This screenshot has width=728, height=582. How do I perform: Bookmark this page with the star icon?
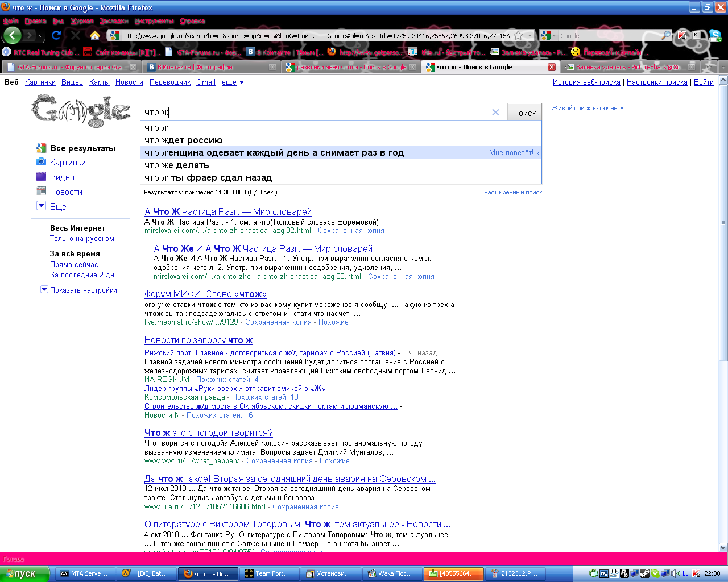pos(518,35)
